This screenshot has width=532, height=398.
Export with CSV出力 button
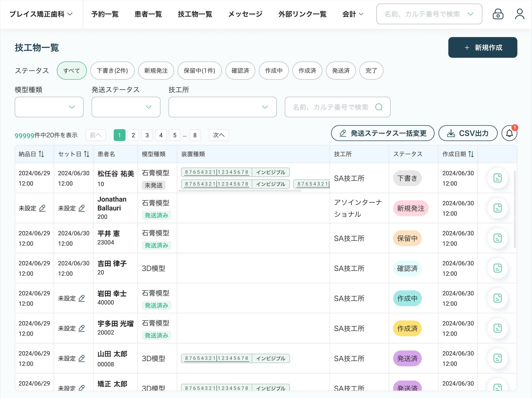(468, 133)
